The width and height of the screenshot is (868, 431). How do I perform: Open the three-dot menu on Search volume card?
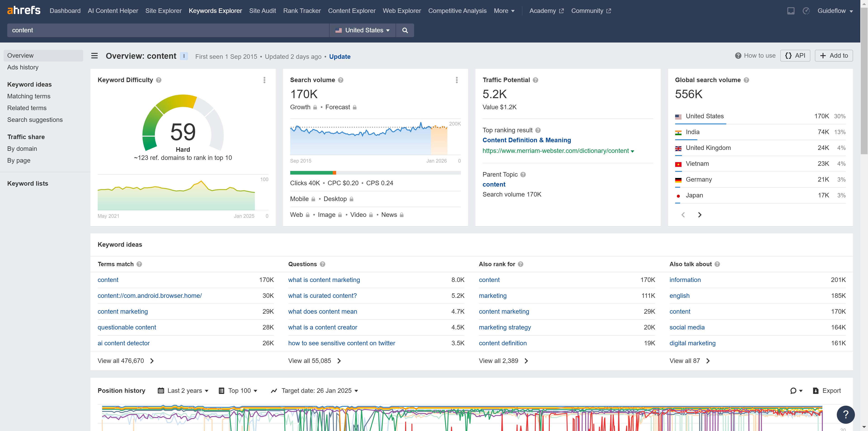pos(457,80)
